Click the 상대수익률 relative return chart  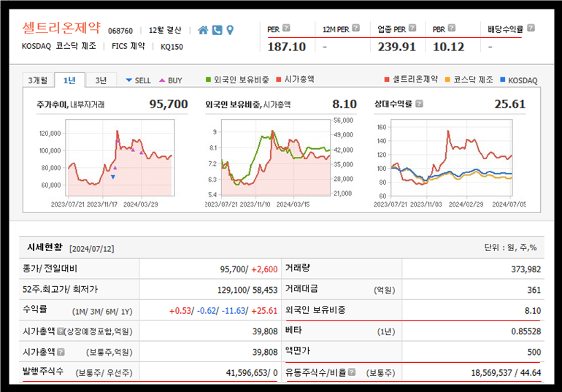point(452,158)
